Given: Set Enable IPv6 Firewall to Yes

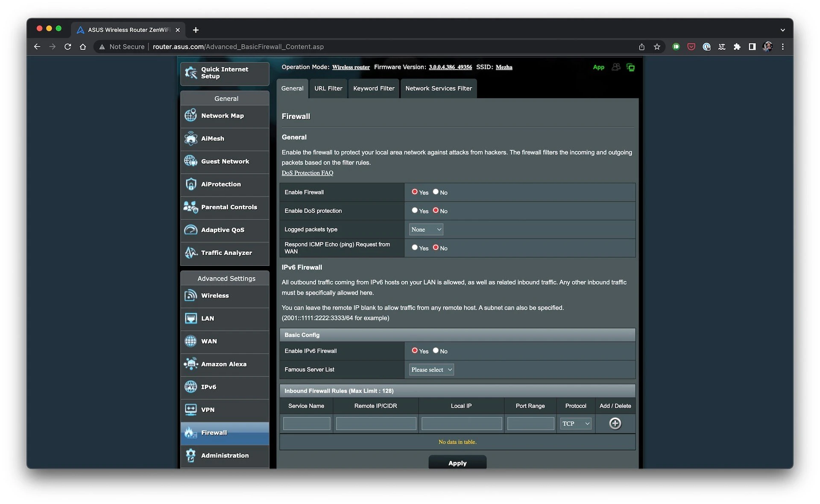Looking at the screenshot, I should point(414,350).
